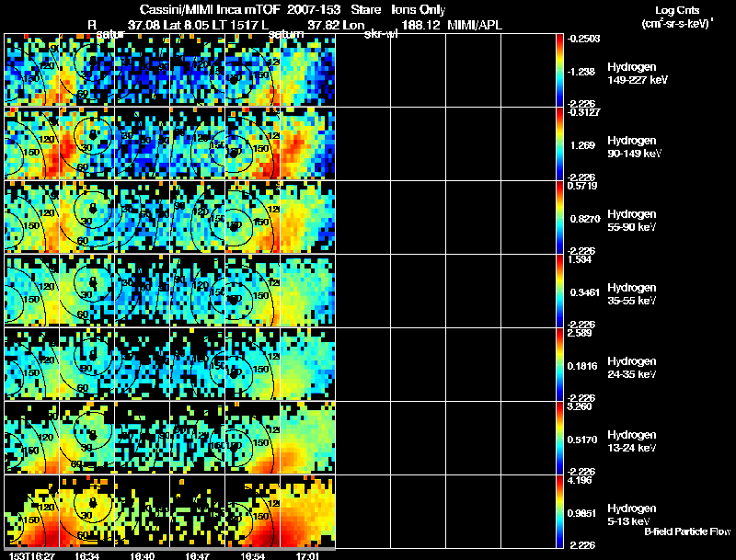Open the 55-90 keV image at 16:54
Viewport: 736px width, 560px height.
point(252,217)
